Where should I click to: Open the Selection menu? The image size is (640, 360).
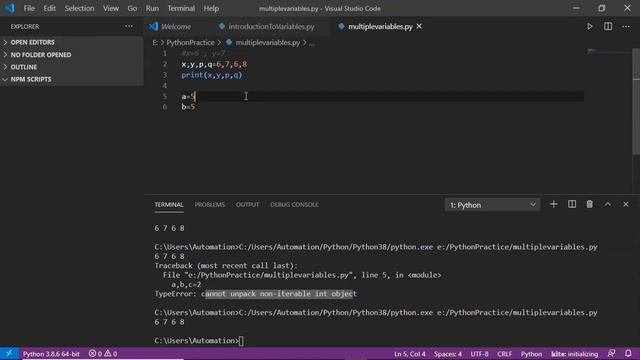tap(79, 8)
